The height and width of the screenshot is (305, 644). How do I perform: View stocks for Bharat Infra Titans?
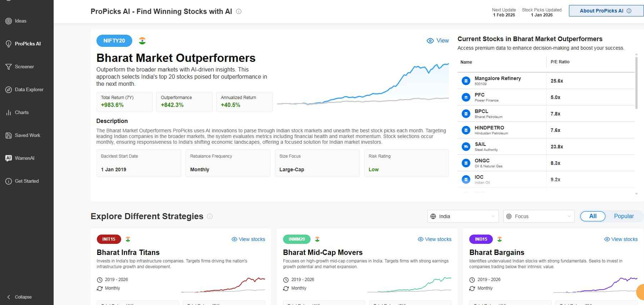pos(248,239)
